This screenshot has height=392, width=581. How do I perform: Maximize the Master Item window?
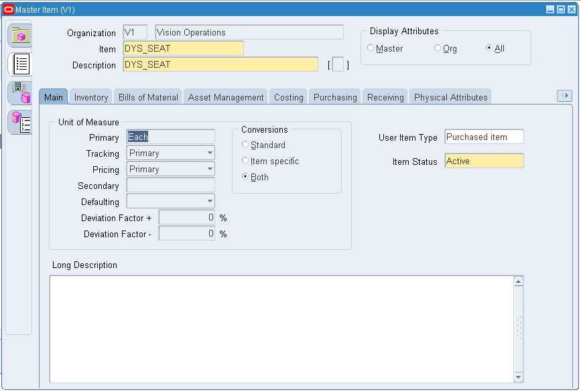click(561, 9)
